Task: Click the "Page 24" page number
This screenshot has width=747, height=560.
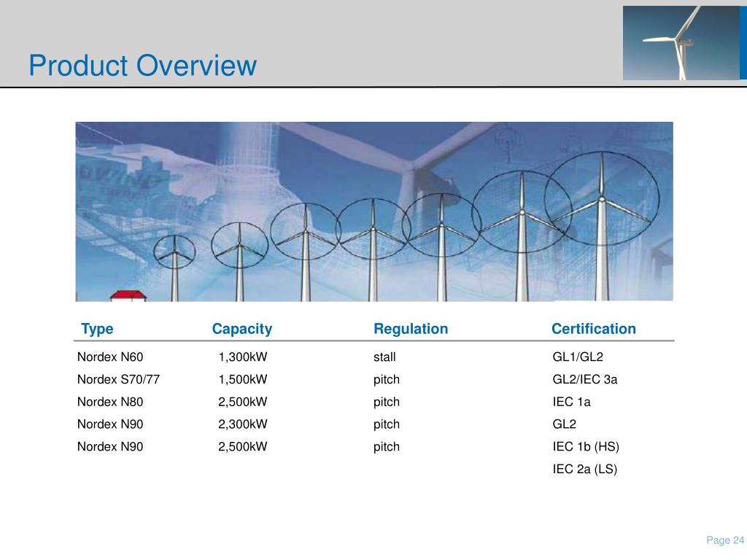Action: click(725, 540)
